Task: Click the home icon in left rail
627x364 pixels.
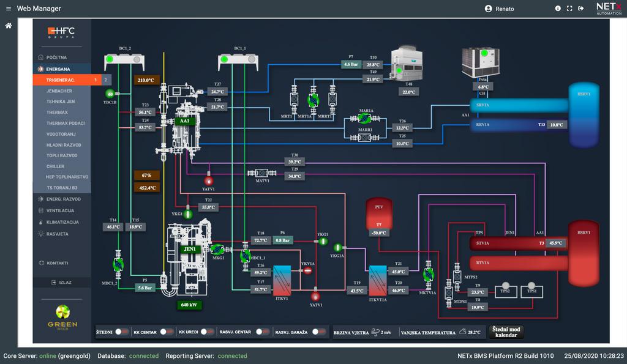Action: coord(9,26)
